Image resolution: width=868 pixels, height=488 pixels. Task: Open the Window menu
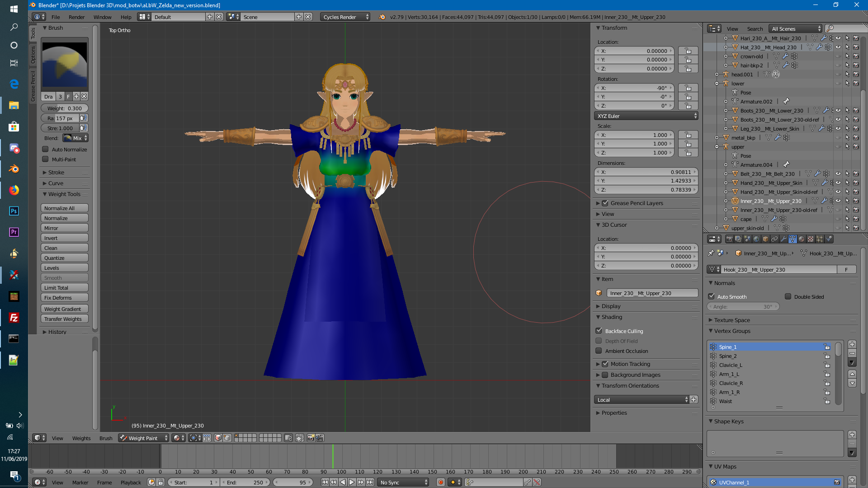(103, 17)
